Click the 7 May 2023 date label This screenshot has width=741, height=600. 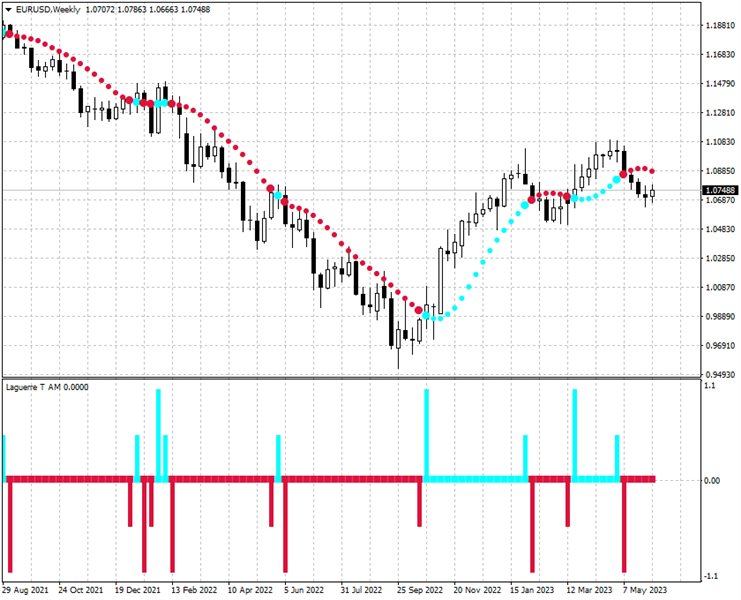pyautogui.click(x=645, y=590)
